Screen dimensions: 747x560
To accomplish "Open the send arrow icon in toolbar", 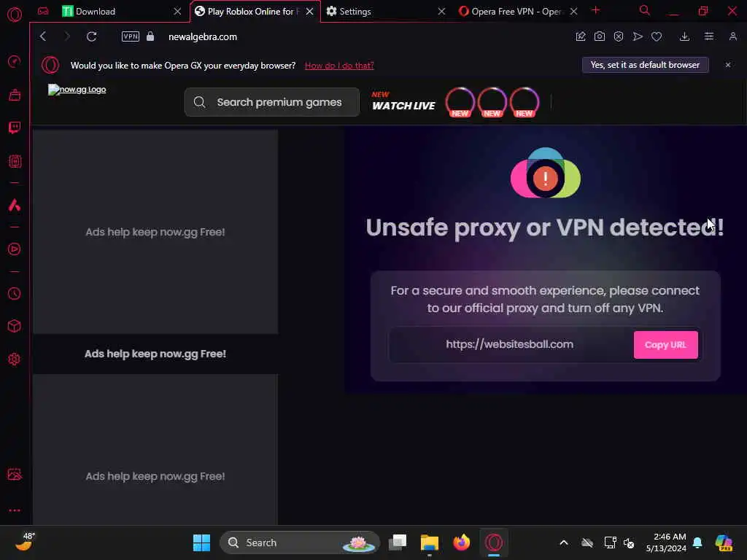I will [x=638, y=36].
